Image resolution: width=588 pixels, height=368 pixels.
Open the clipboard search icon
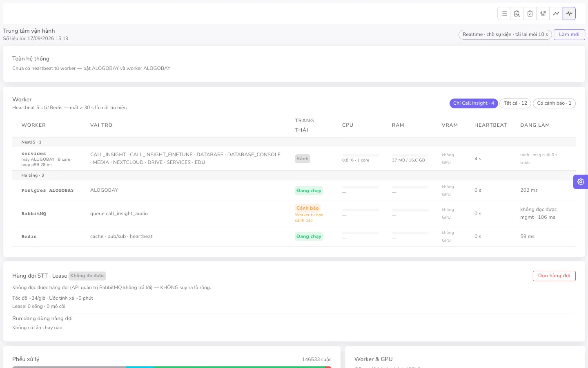tap(517, 13)
